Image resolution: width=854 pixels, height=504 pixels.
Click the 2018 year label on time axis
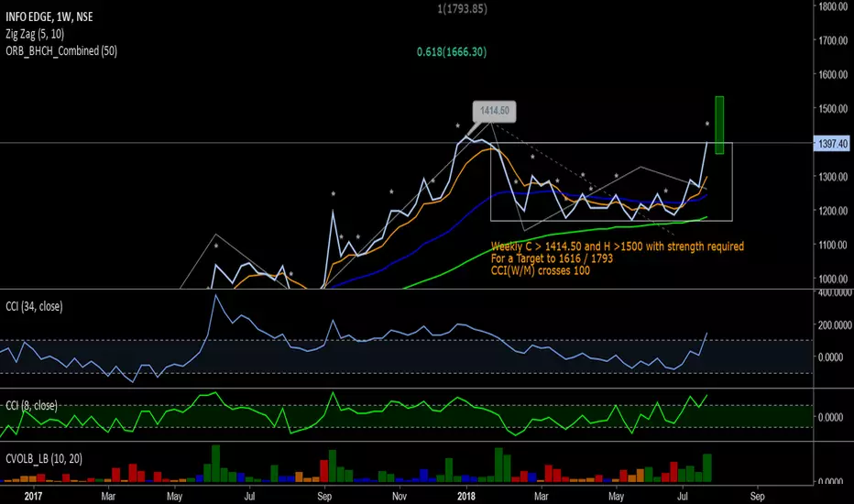click(x=466, y=497)
